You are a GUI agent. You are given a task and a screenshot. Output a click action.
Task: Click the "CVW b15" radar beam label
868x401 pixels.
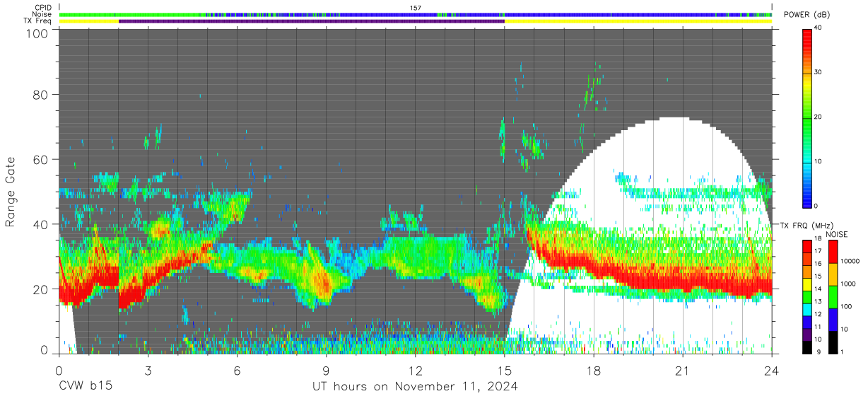(x=86, y=387)
